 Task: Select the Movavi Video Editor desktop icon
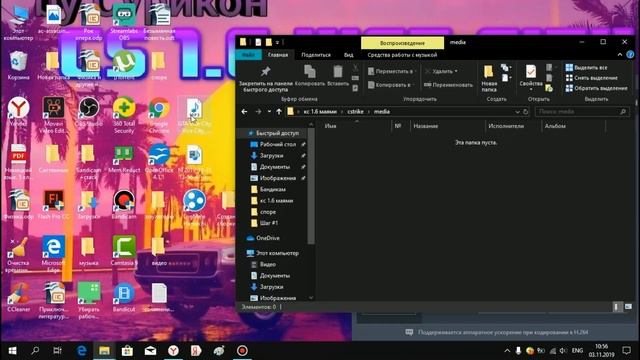[53, 115]
